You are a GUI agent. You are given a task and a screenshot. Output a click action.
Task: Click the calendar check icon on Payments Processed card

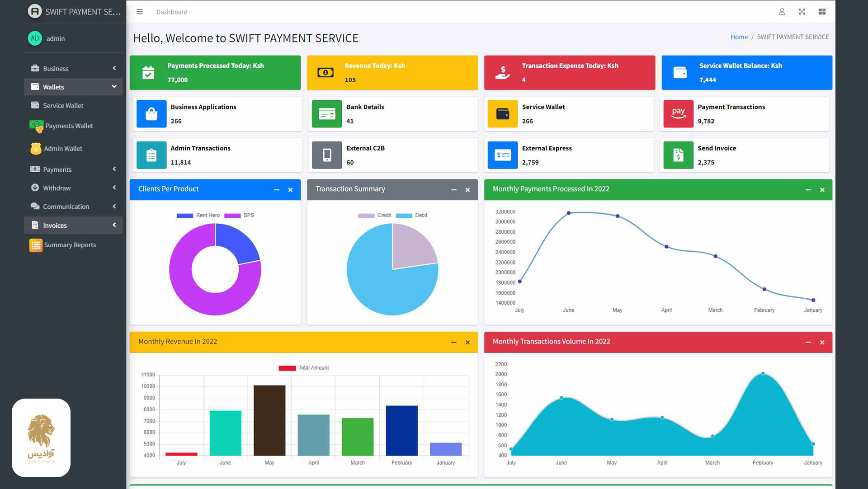[x=148, y=72]
